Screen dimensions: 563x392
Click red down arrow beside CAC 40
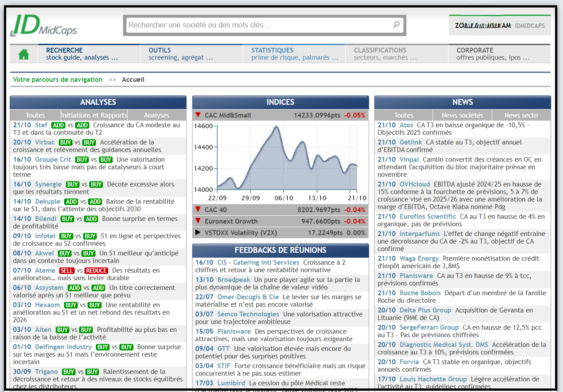[x=198, y=209]
